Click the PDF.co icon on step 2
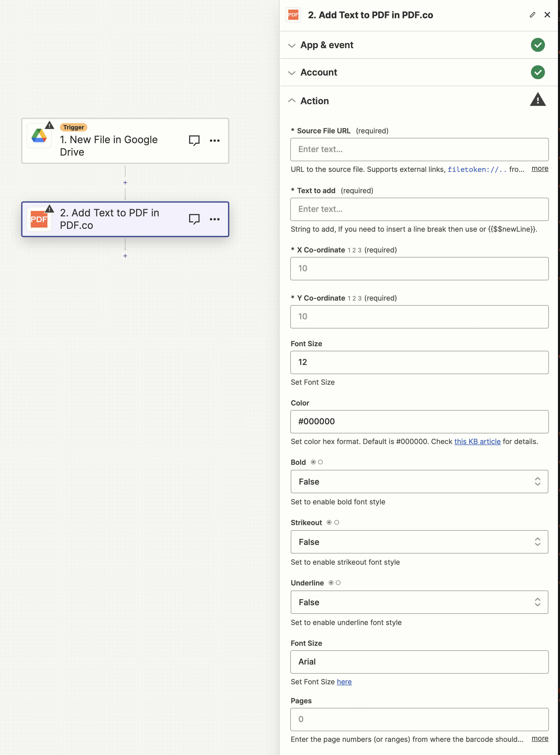 [x=39, y=219]
